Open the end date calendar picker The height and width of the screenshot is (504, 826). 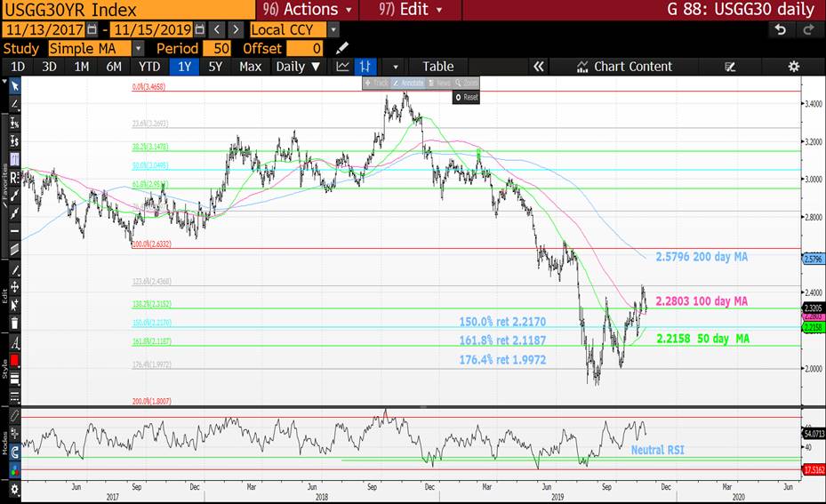200,29
